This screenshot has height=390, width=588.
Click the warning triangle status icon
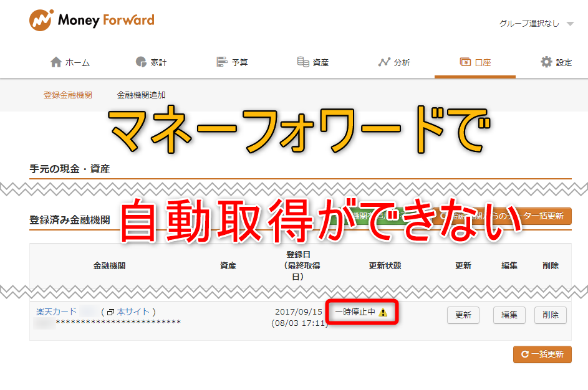click(x=383, y=312)
